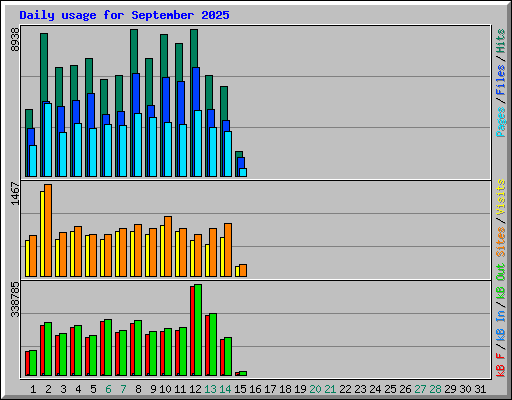The height and width of the screenshot is (400, 512).
Task: Select green day 13 label
Action: (210, 389)
